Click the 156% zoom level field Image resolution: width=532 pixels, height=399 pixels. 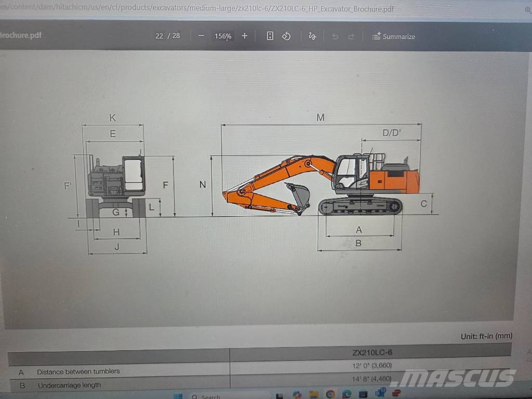(x=223, y=36)
